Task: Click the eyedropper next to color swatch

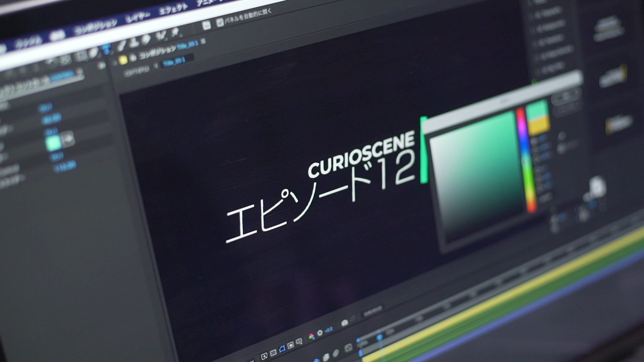Action: click(68, 138)
